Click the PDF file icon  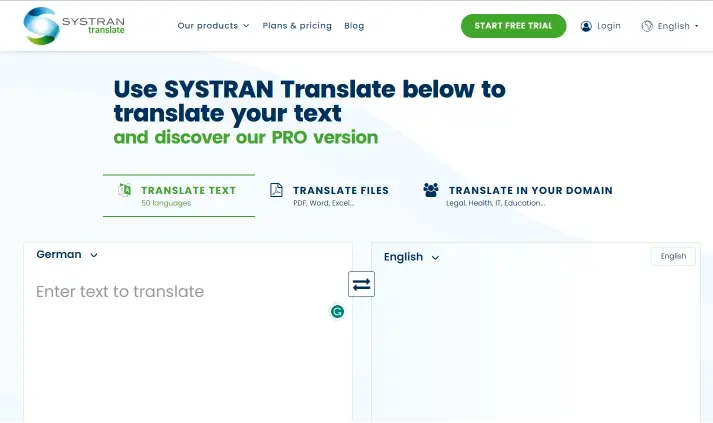tap(276, 190)
